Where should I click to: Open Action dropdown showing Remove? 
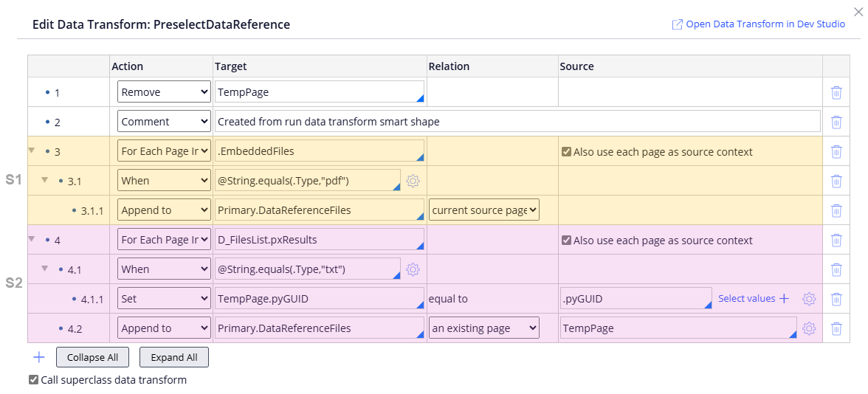coord(165,92)
